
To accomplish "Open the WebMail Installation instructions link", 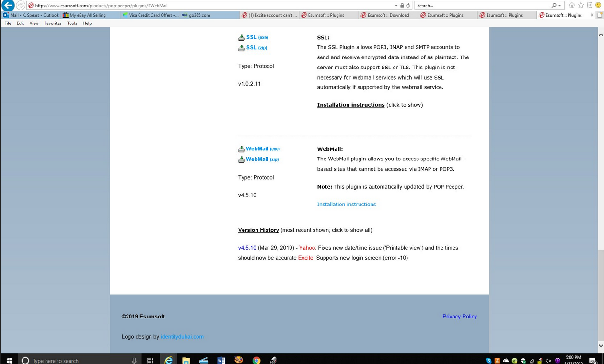I will pyautogui.click(x=347, y=205).
